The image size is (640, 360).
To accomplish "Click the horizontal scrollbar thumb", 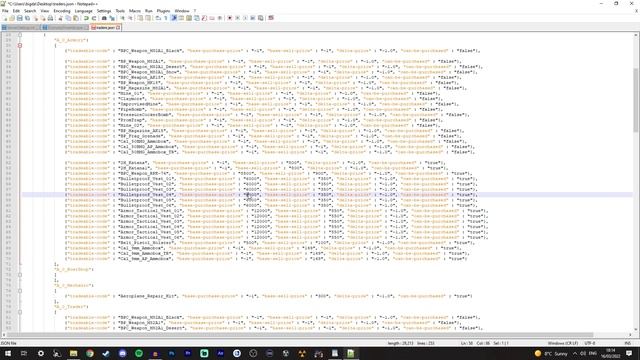I will click(300, 335).
